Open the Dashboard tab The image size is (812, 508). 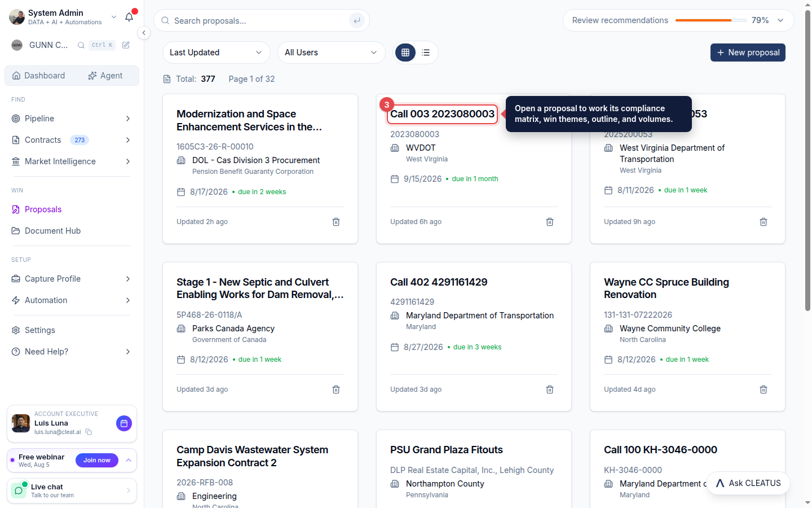click(39, 76)
